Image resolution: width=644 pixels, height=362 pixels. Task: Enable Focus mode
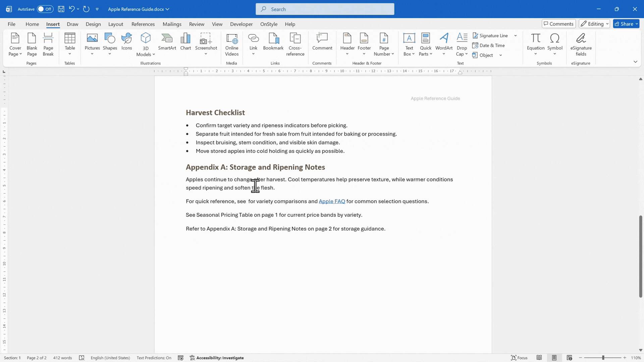click(519, 358)
